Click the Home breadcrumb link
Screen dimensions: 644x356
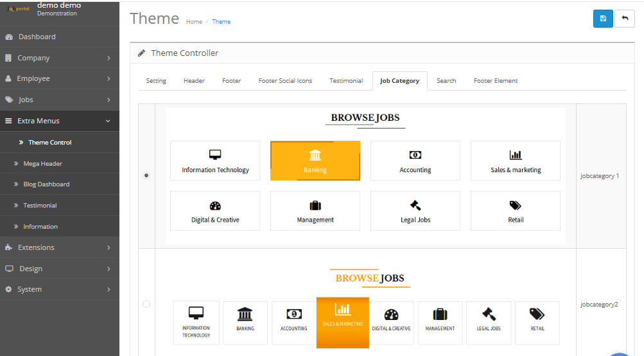[x=194, y=22]
